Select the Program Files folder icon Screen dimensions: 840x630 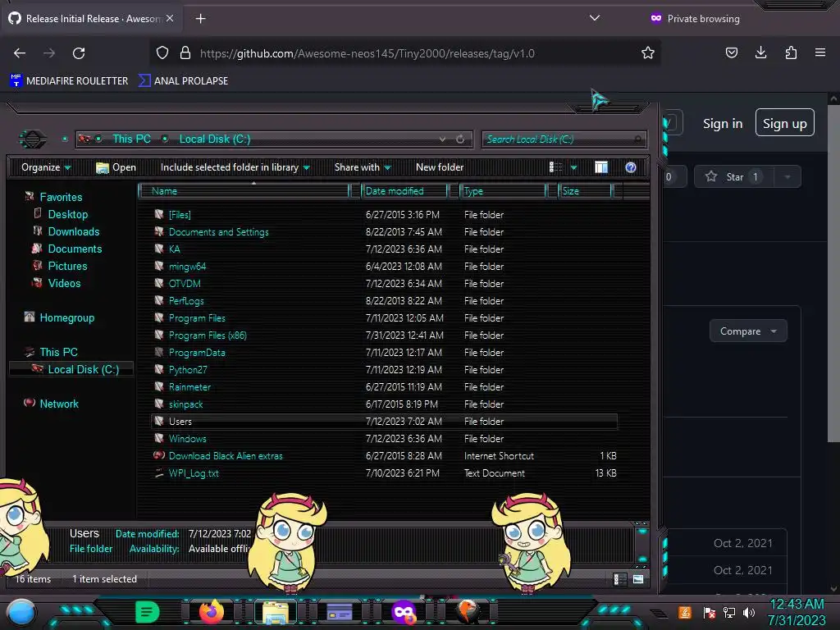[x=159, y=317]
